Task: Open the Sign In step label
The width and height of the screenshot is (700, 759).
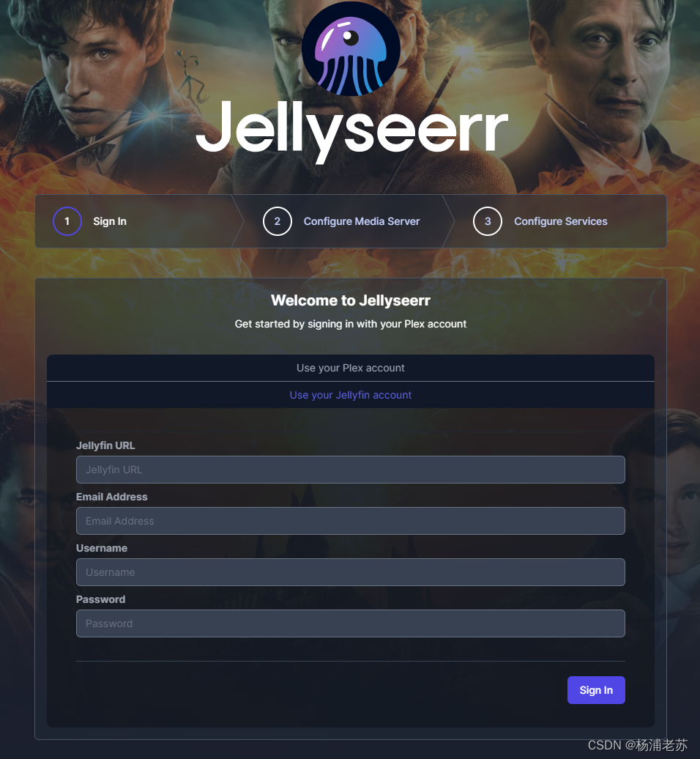Action: click(x=110, y=221)
